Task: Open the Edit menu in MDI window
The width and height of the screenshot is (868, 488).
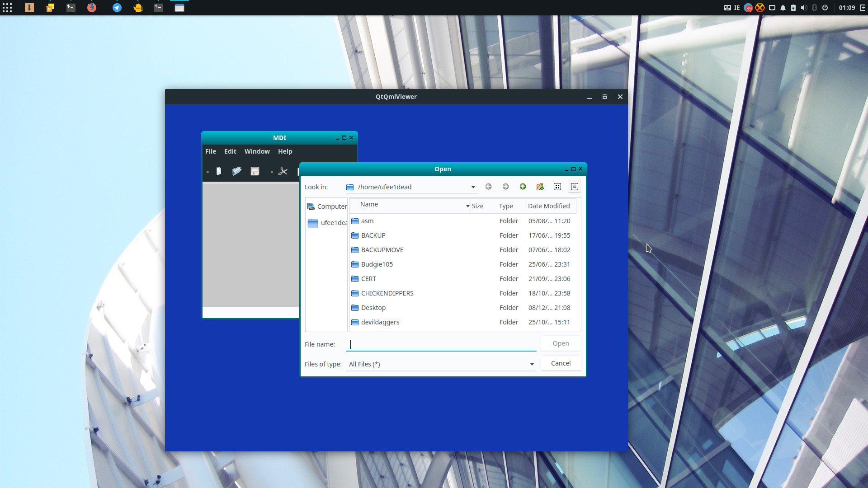Action: 230,151
